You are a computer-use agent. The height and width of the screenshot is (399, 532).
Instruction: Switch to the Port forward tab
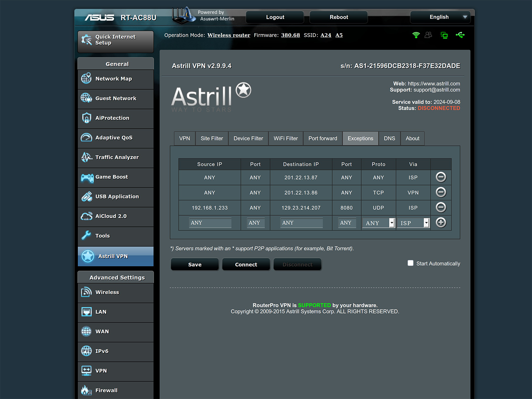pyautogui.click(x=323, y=138)
